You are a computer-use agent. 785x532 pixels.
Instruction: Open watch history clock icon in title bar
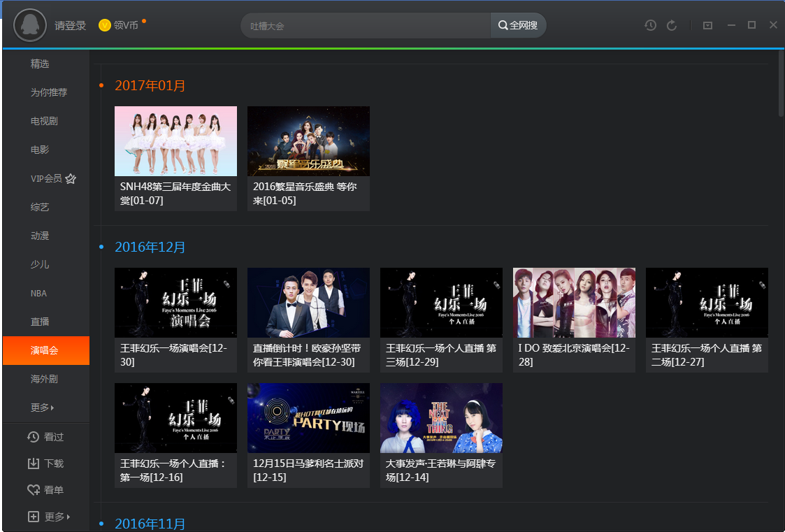[650, 25]
